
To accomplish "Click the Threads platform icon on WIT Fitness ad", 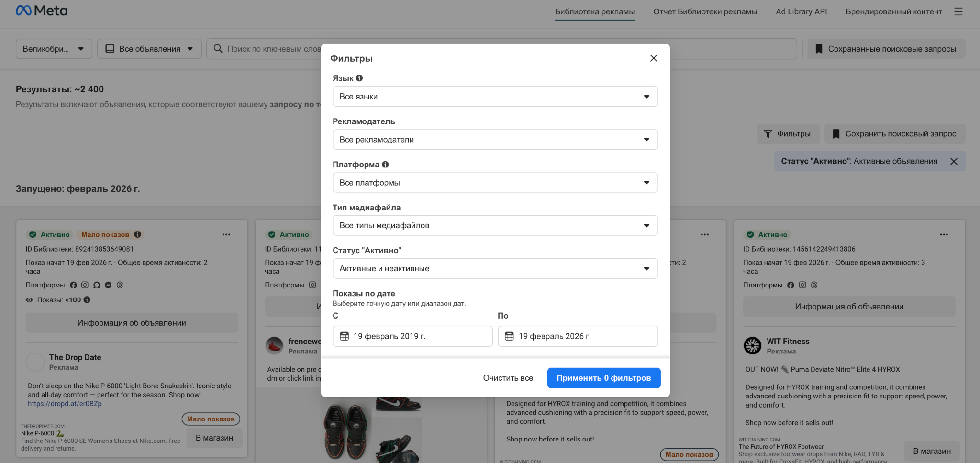I will 814,285.
